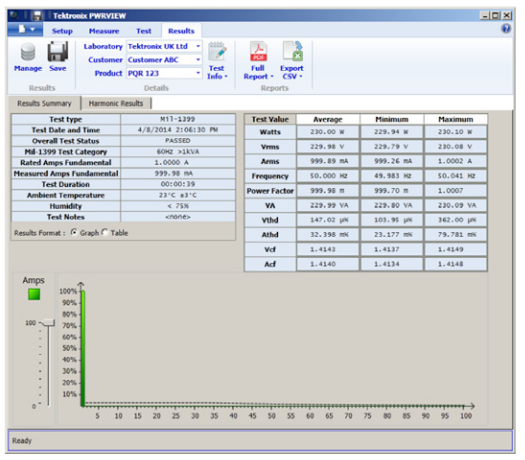Select the Table results format radio
Image resolution: width=525 pixels, height=460 pixels.
coord(105,232)
